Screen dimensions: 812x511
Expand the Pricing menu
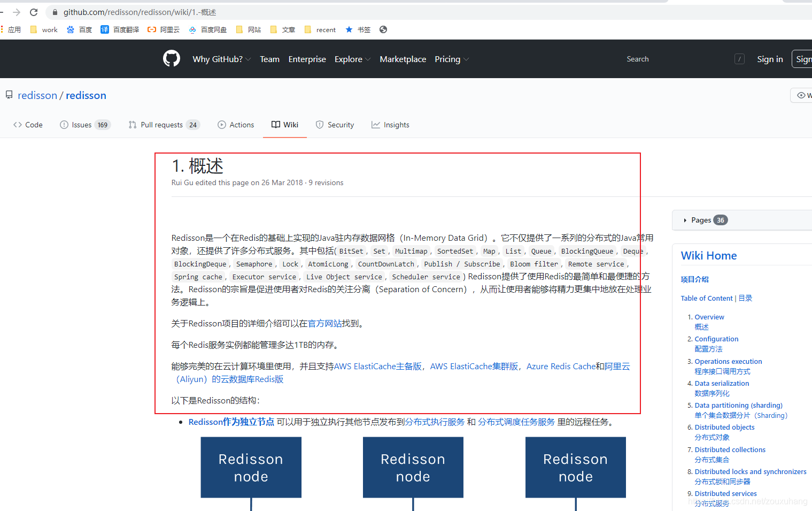[x=452, y=59]
